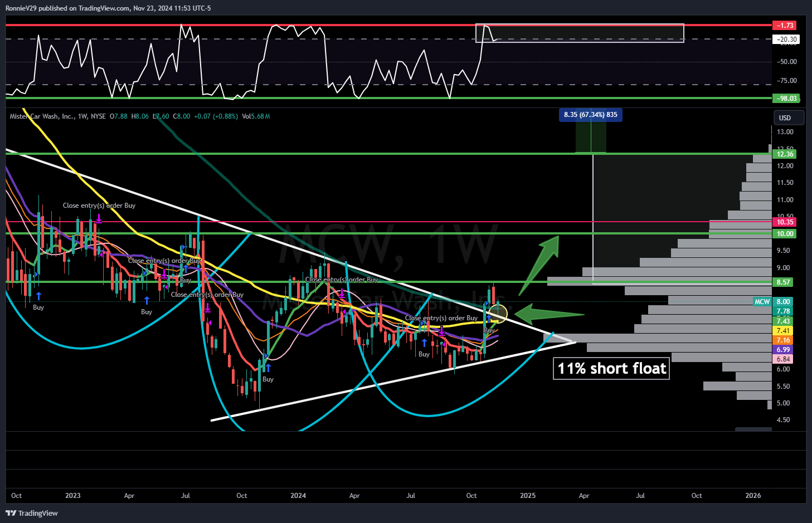
Task: Click the 12.36 green price level label
Action: (x=785, y=154)
